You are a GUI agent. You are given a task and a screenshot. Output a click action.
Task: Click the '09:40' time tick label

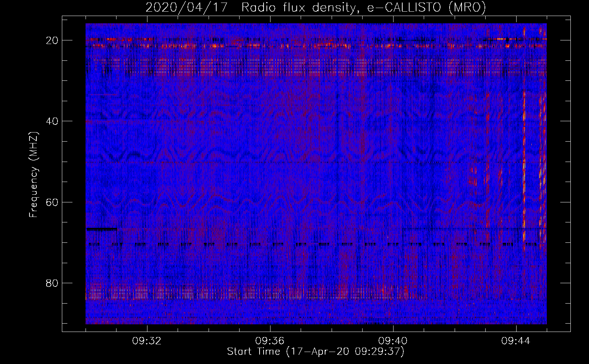[x=393, y=341]
